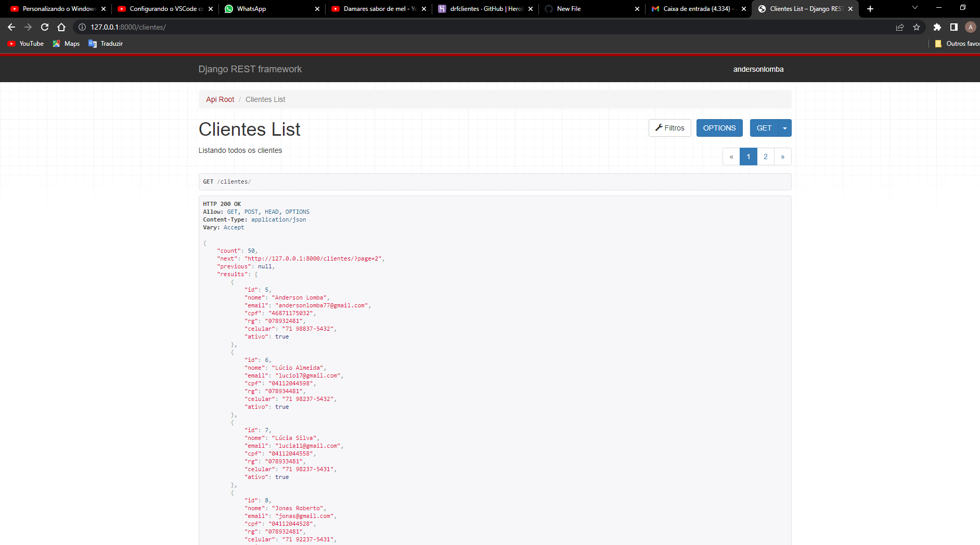Open the share options
The height and width of the screenshot is (545, 980).
point(900,27)
